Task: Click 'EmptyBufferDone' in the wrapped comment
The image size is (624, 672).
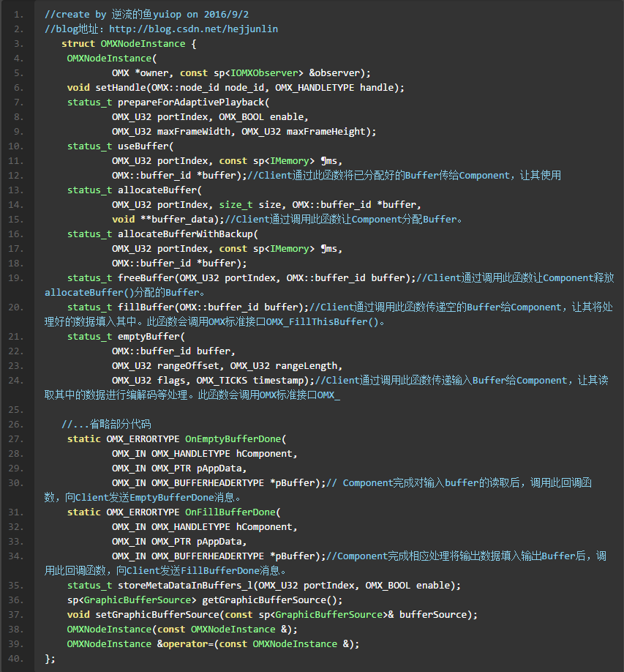Action: (x=171, y=498)
